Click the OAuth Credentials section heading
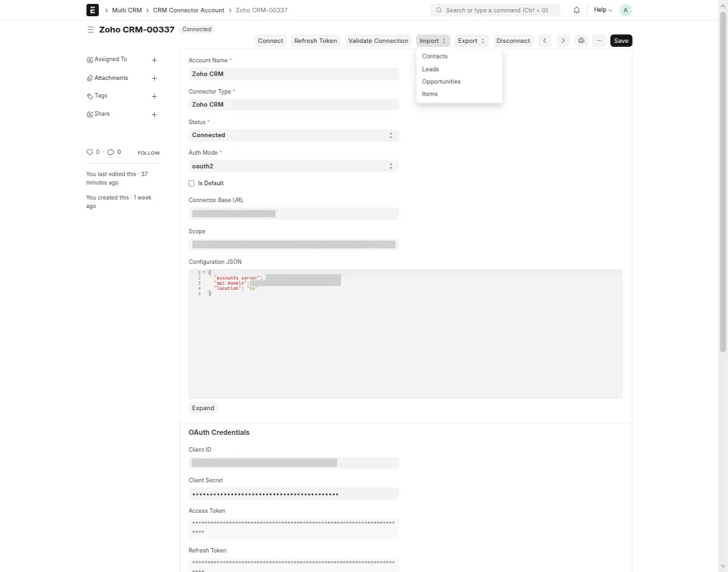 click(x=218, y=432)
